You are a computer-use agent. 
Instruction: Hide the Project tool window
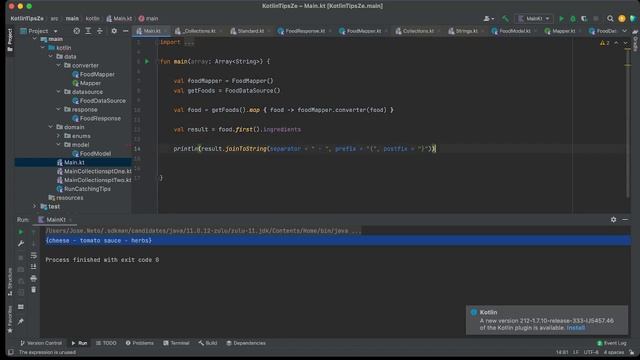[x=125, y=31]
